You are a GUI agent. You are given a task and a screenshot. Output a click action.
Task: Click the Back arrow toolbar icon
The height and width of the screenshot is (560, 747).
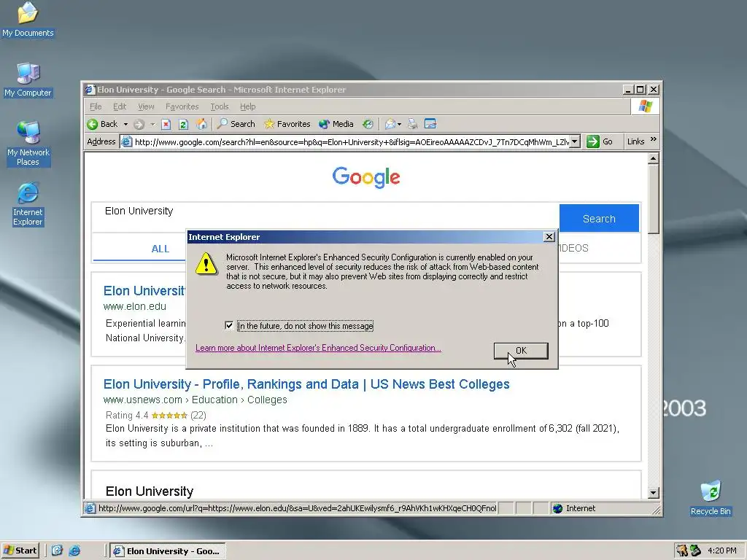(93, 124)
